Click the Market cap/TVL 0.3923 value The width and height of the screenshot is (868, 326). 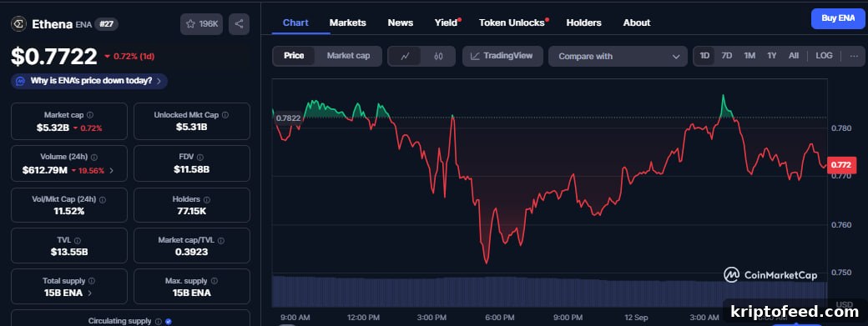coord(191,252)
